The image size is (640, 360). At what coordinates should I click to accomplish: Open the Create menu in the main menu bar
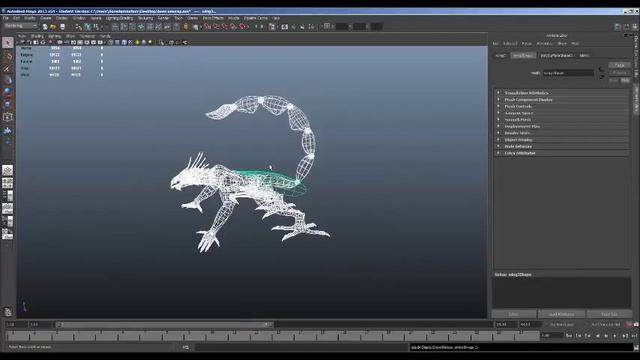[x=46, y=18]
